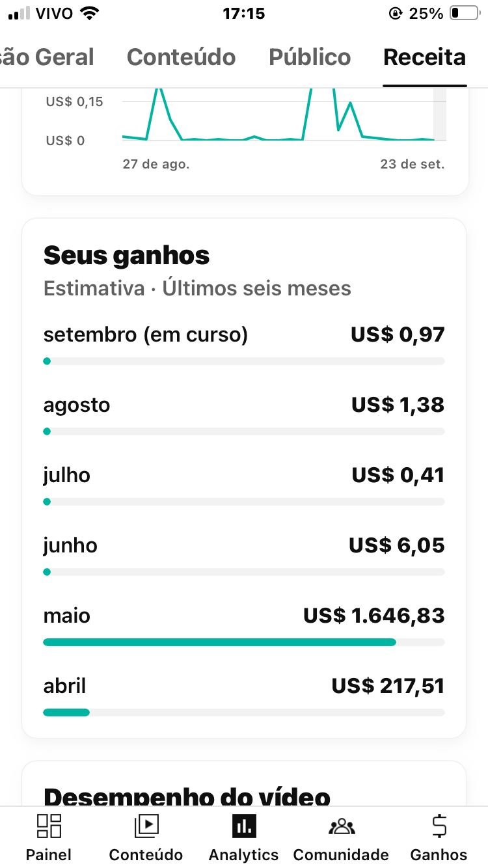Tap the Seus ganhos heading
Screen dimensions: 488x868
point(127,256)
